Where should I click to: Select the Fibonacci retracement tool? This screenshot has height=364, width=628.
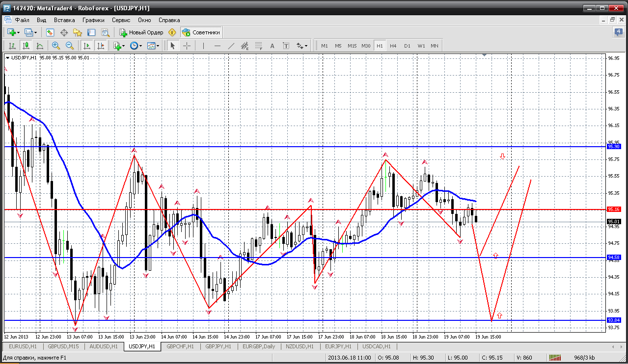click(x=258, y=46)
